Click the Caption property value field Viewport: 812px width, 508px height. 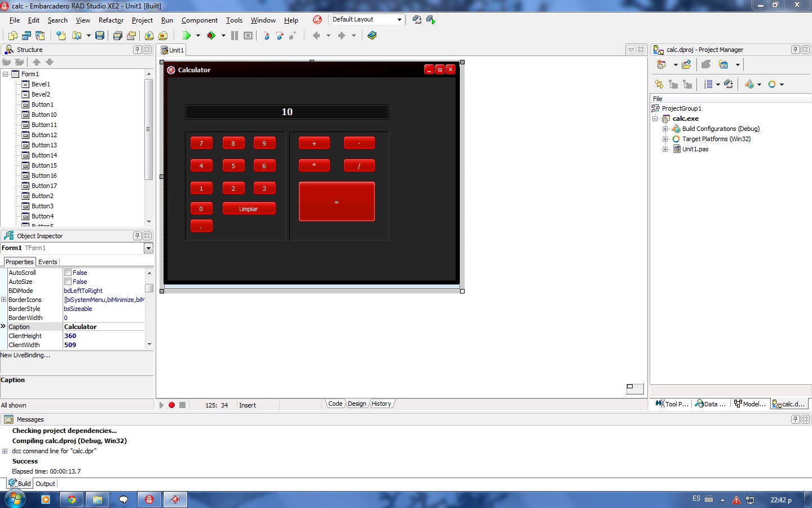(x=104, y=327)
